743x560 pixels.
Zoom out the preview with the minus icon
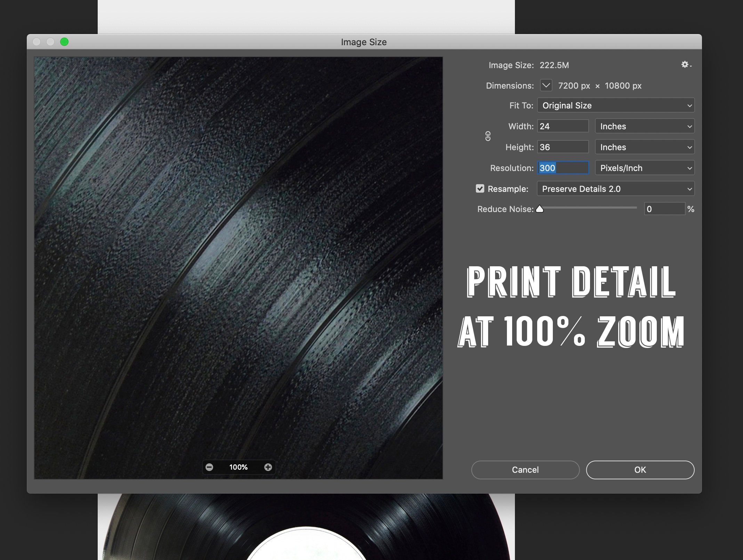(210, 467)
